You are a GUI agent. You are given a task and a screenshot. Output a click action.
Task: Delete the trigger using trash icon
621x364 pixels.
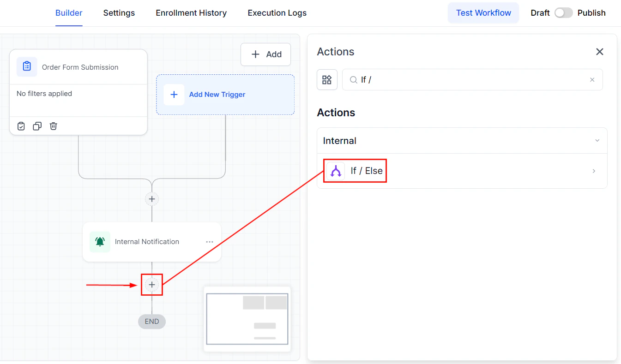(54, 126)
